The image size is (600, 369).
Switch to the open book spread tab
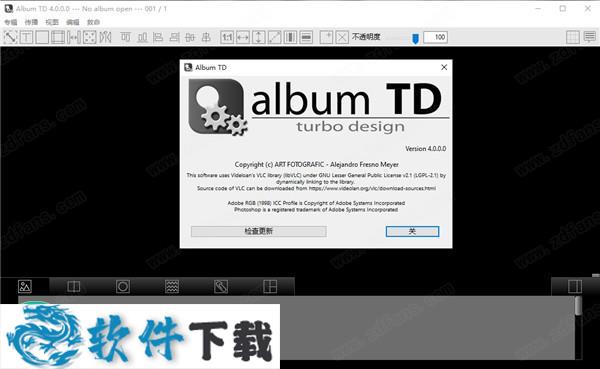[x=73, y=286]
